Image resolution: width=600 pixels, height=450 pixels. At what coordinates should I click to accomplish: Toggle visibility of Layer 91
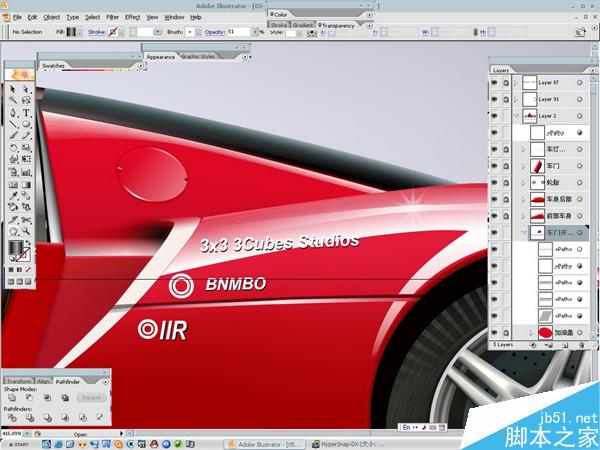[495, 100]
